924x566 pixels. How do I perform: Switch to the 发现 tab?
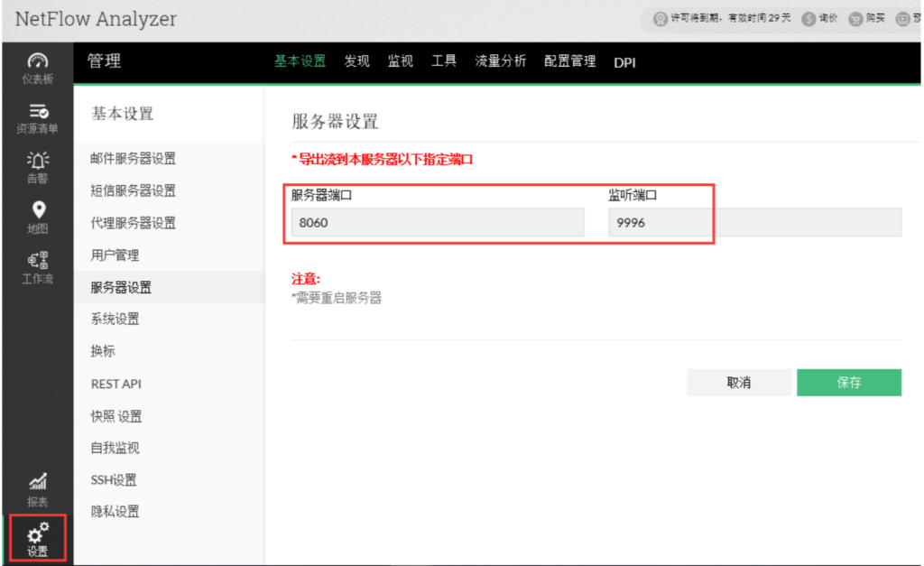coord(356,61)
